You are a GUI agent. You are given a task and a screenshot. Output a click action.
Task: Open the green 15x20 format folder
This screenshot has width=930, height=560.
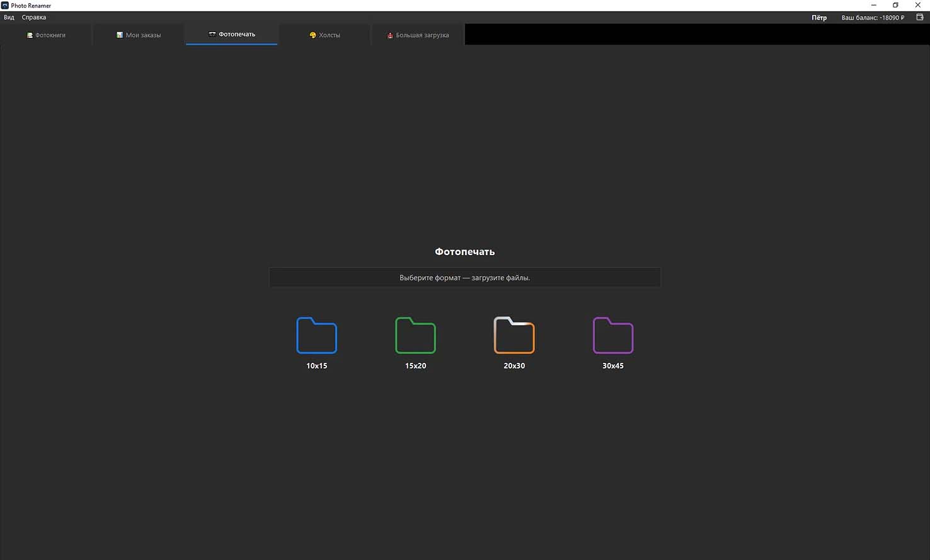tap(415, 335)
